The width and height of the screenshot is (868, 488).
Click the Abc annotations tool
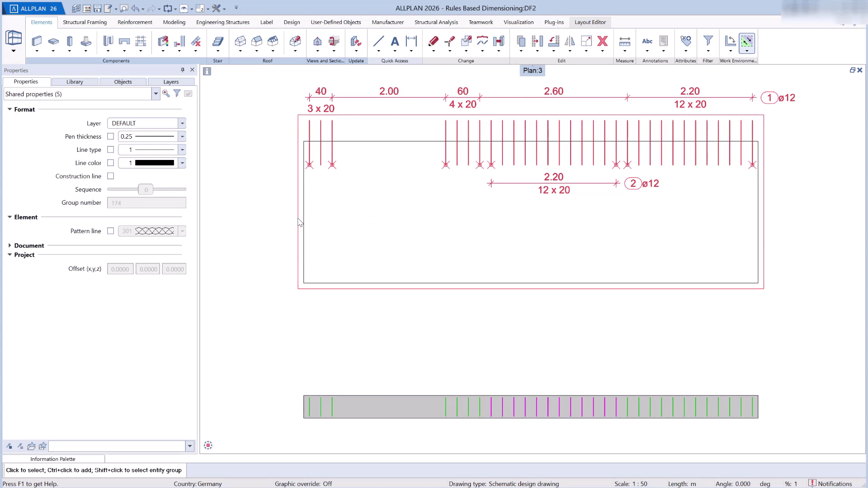pyautogui.click(x=647, y=41)
